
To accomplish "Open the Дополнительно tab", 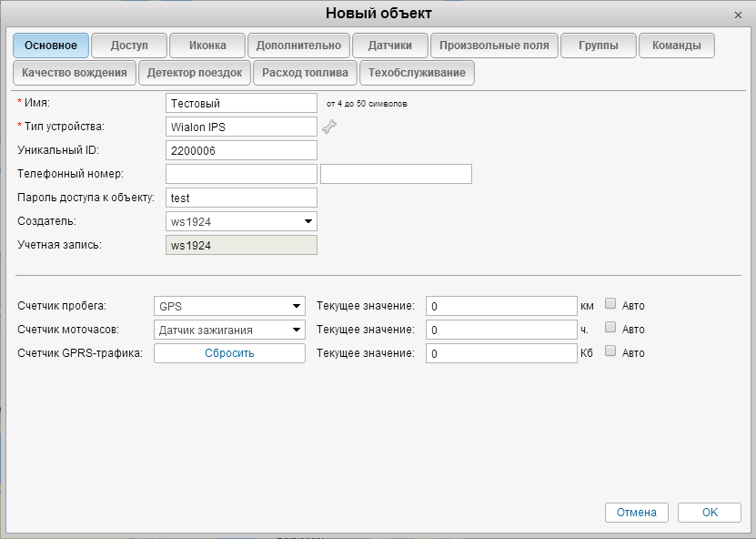I will (298, 46).
